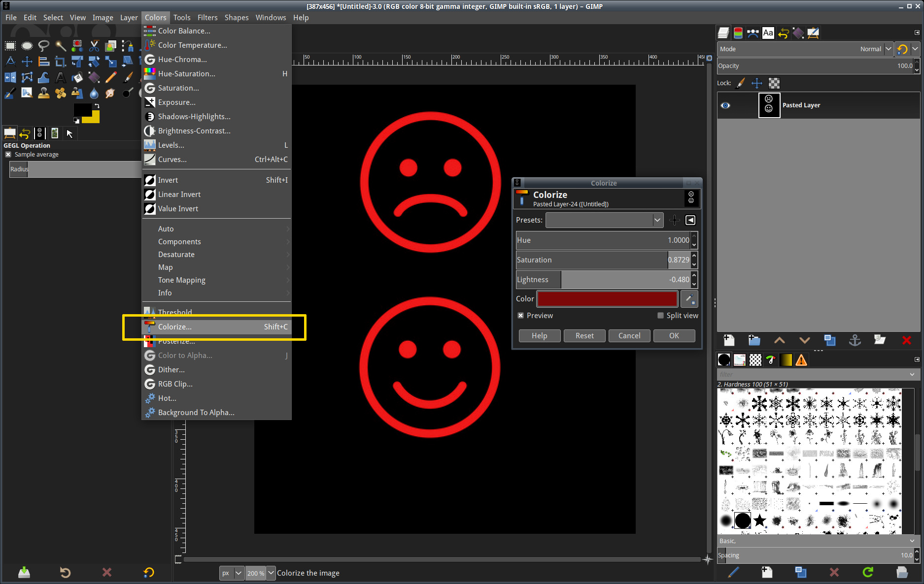Enable Split view in Colorize dialog
This screenshot has height=584, width=924.
(660, 316)
